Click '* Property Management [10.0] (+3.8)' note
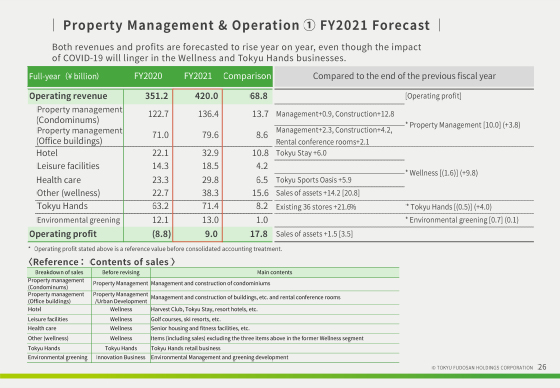This screenshot has width=560, height=388. click(463, 125)
